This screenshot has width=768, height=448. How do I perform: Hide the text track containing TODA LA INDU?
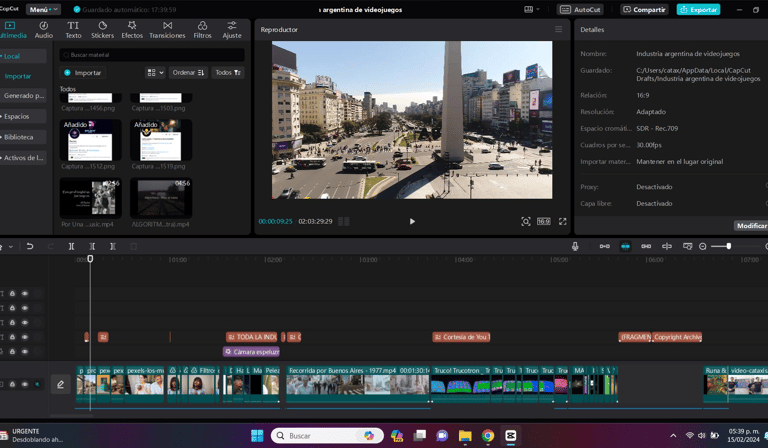[x=24, y=337]
